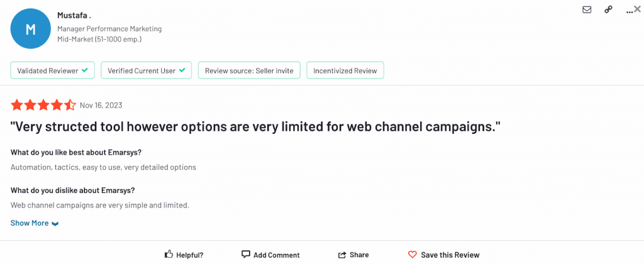Click the Add Comment speech bubble icon

245,255
